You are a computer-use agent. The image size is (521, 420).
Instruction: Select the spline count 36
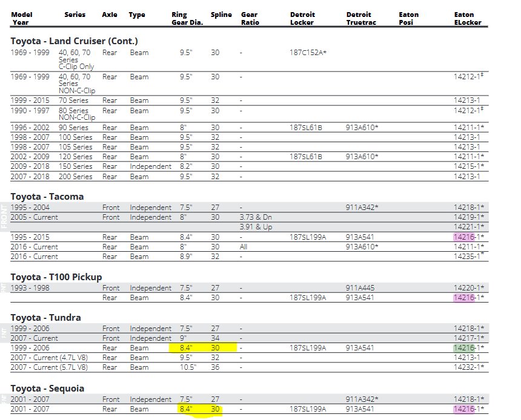215,367
